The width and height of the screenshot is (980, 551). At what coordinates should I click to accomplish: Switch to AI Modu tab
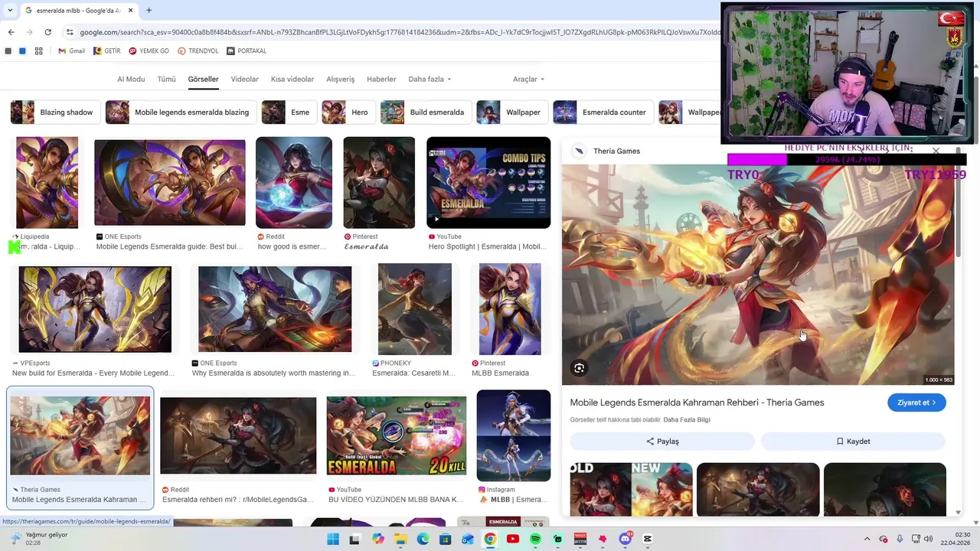point(131,79)
